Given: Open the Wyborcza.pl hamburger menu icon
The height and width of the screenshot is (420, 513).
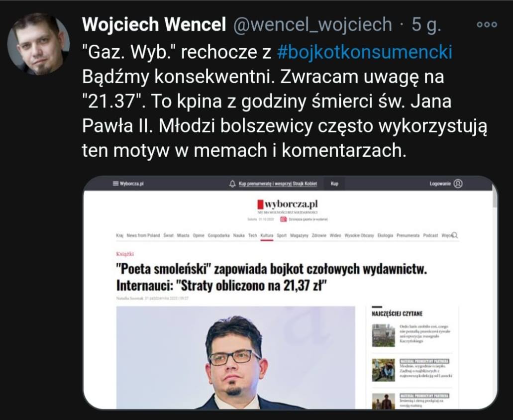Looking at the screenshot, I should tap(115, 184).
